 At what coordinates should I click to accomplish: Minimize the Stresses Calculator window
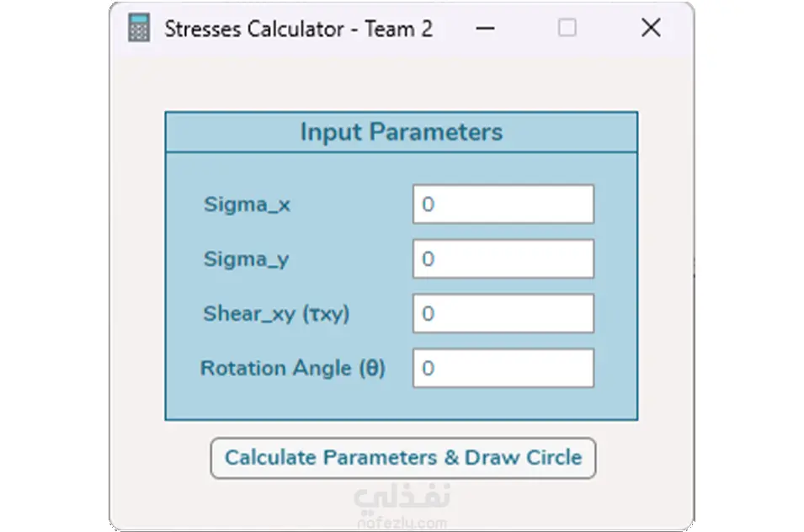pyautogui.click(x=485, y=28)
